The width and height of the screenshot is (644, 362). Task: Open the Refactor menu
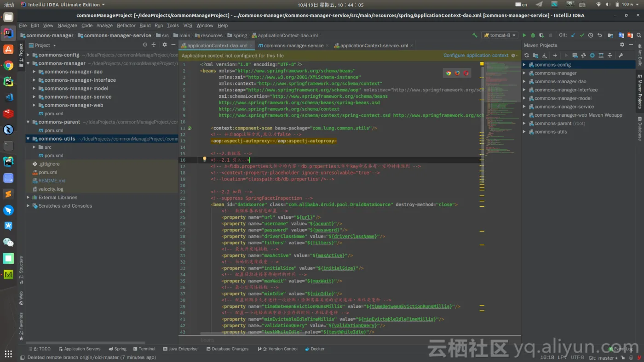(x=126, y=26)
